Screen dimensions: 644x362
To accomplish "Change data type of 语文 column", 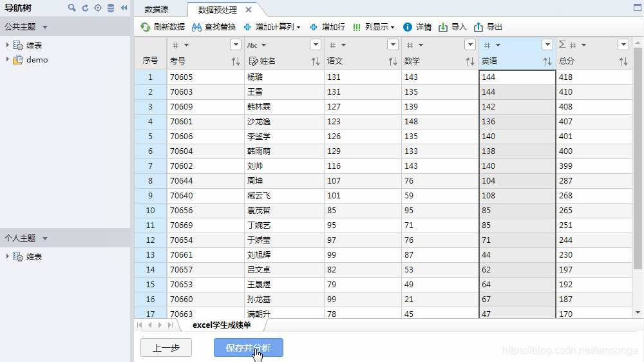I will 337,45.
